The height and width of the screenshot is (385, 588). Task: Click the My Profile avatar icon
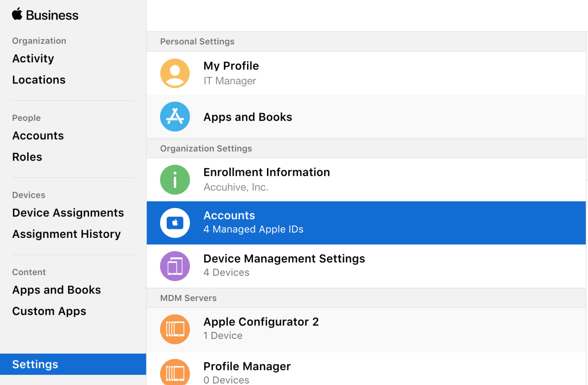(x=175, y=73)
